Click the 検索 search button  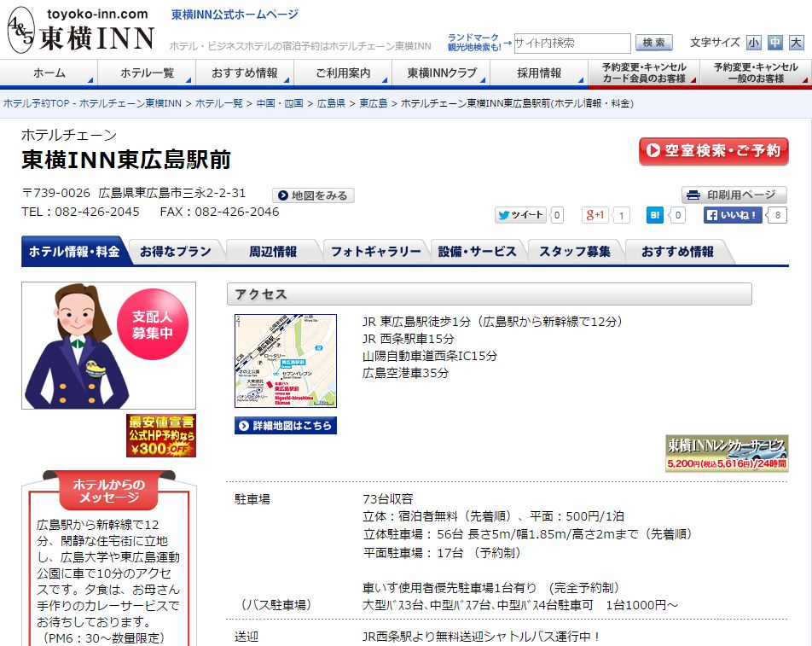coord(654,43)
